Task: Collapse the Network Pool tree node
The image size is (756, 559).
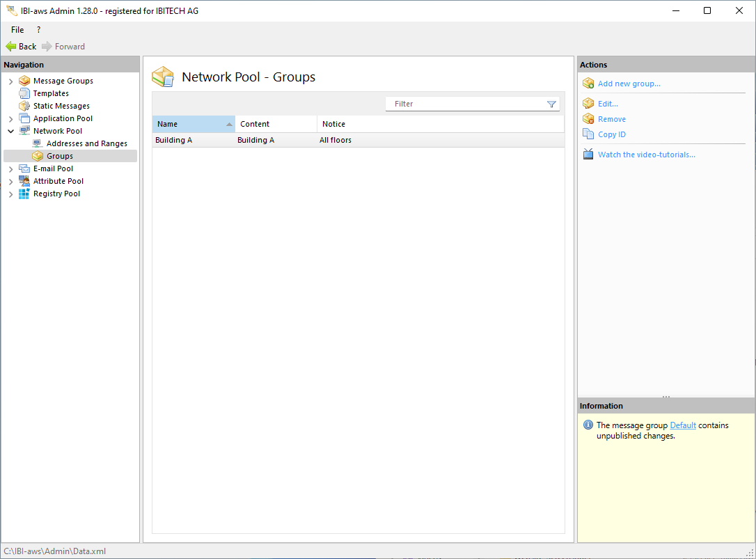Action: pyautogui.click(x=10, y=131)
